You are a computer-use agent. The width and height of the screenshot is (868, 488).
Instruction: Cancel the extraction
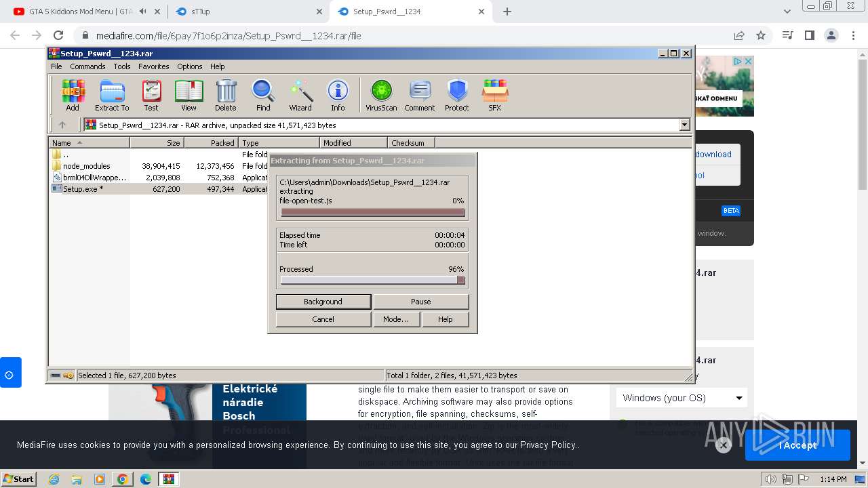pyautogui.click(x=323, y=319)
